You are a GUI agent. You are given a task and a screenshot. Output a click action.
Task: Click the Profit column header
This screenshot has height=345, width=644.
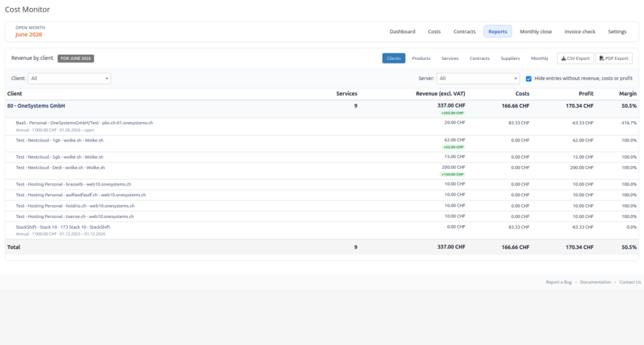586,94
